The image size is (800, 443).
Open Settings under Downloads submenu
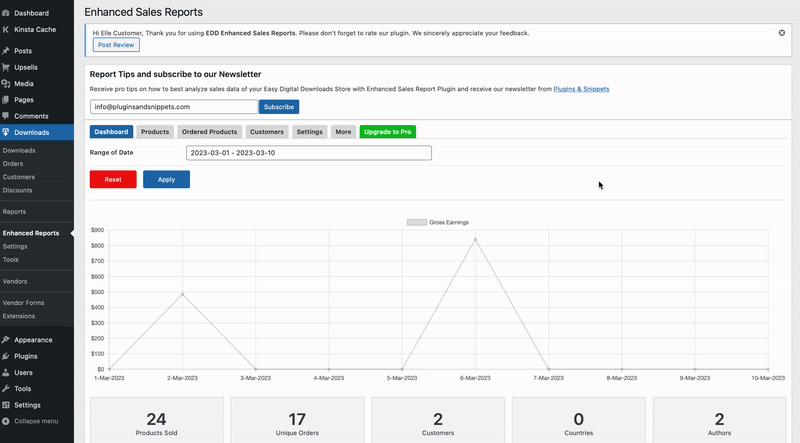click(x=15, y=247)
